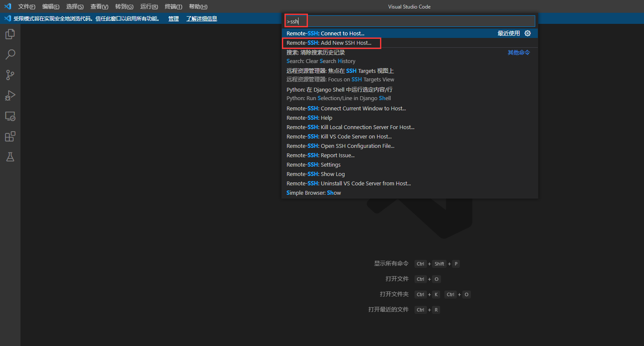This screenshot has width=644, height=346.
Task: Select Remote-SSH: Show Log command
Action: point(410,174)
